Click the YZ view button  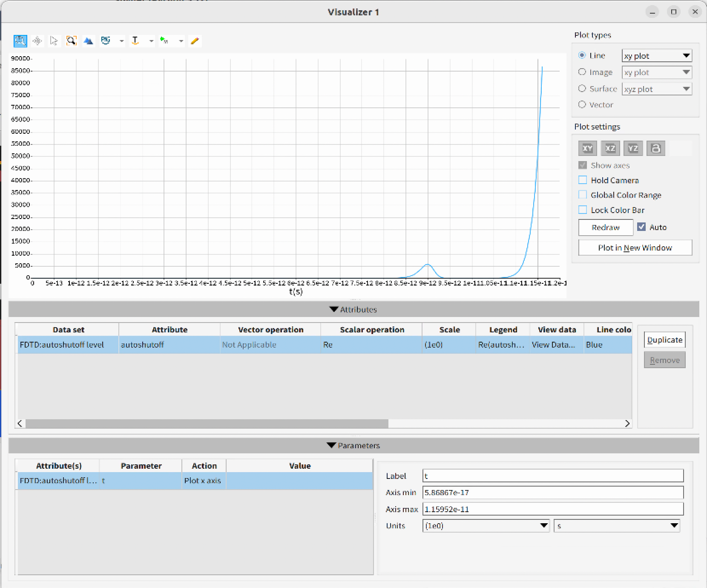point(633,148)
